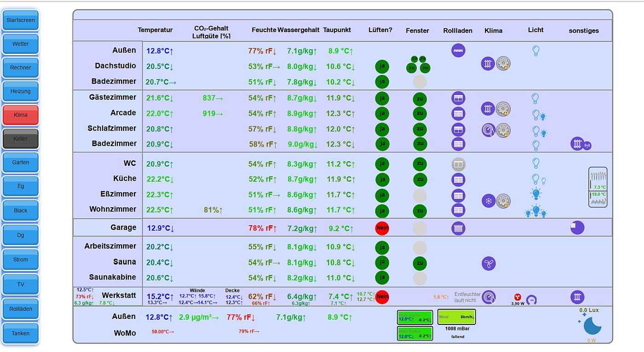Viewport: 644px width, 352px height.
Task: Select the Schlafzimmer roller shutter icon
Action: [x=458, y=130]
